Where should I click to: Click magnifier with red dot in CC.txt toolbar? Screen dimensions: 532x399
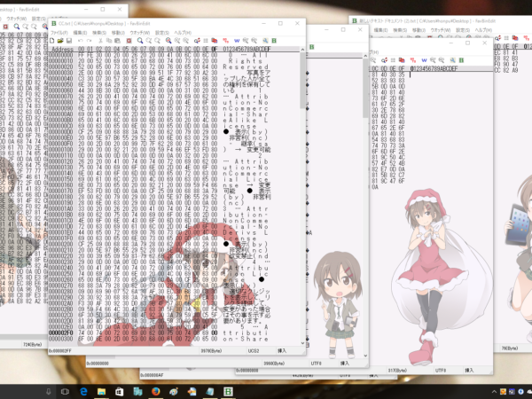tap(168, 41)
